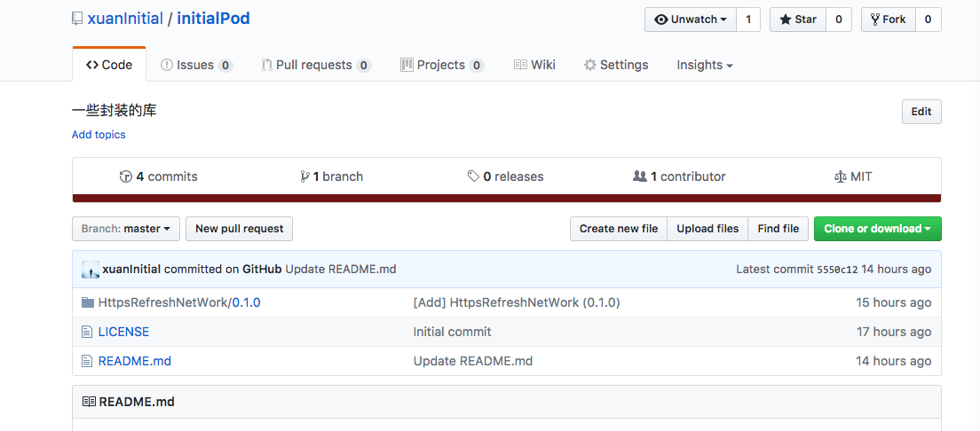Open the Branch: master selector

[x=126, y=229]
